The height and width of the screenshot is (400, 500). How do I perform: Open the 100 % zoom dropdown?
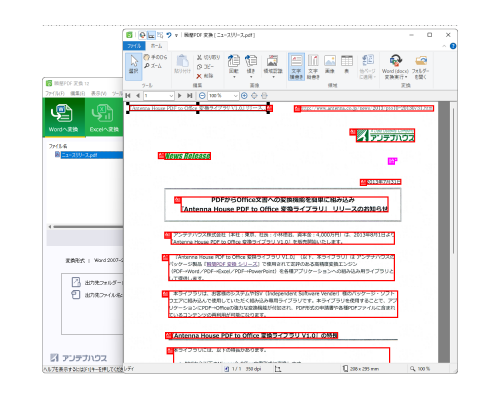click(223, 96)
